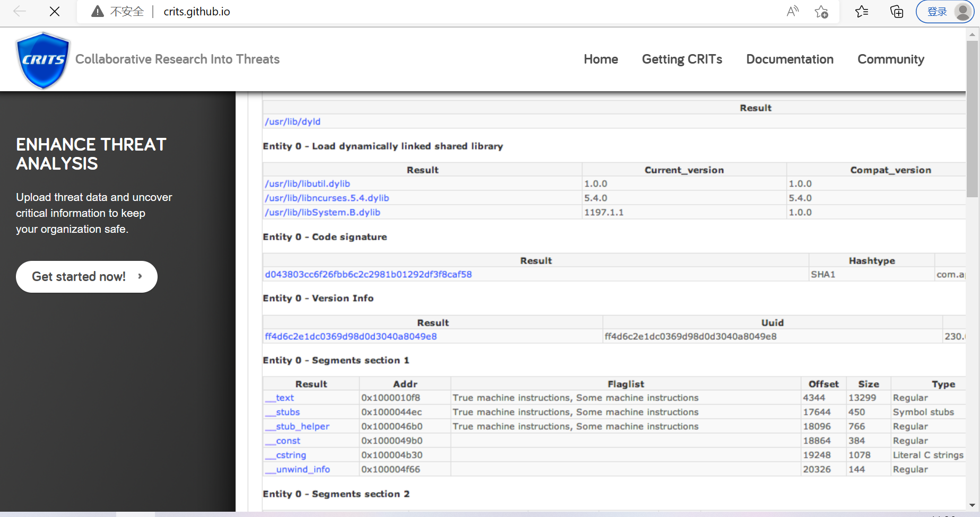Click the Current_version column header
Viewport: 980px width, 517px height.
(x=684, y=170)
